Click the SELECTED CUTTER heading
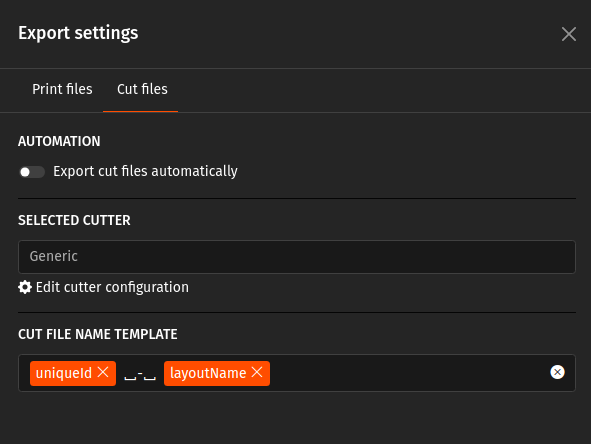 click(x=74, y=220)
